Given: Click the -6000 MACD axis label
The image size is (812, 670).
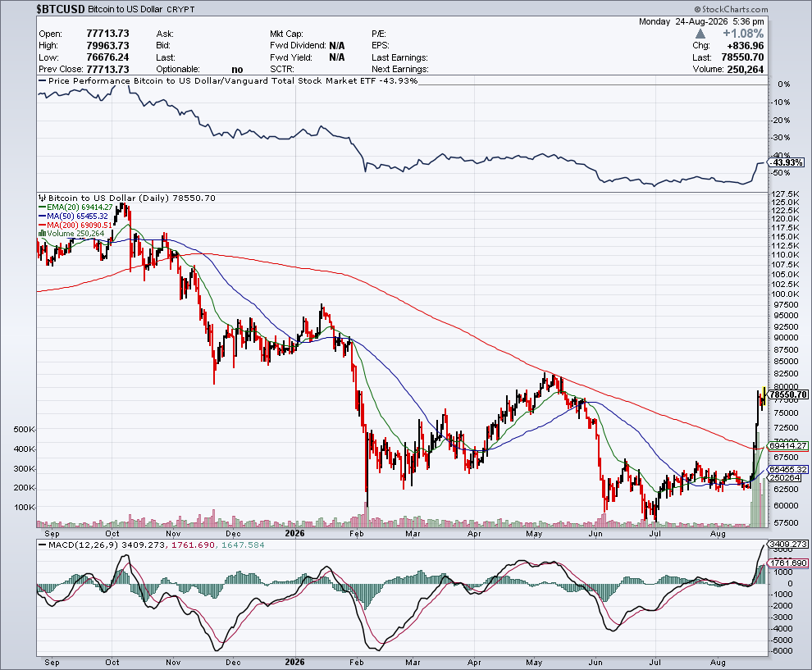Looking at the screenshot, I should 782,651.
